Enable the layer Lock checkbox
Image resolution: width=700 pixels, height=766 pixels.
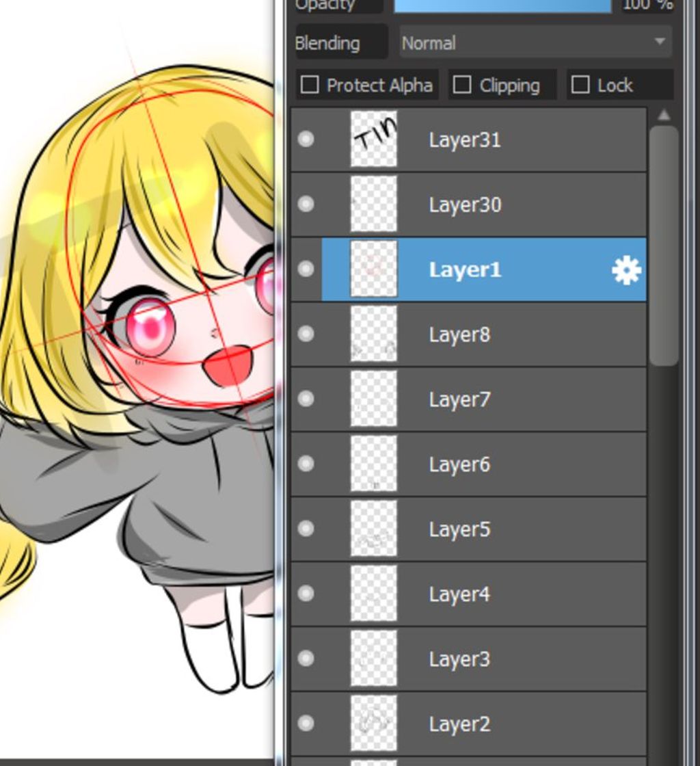(580, 85)
